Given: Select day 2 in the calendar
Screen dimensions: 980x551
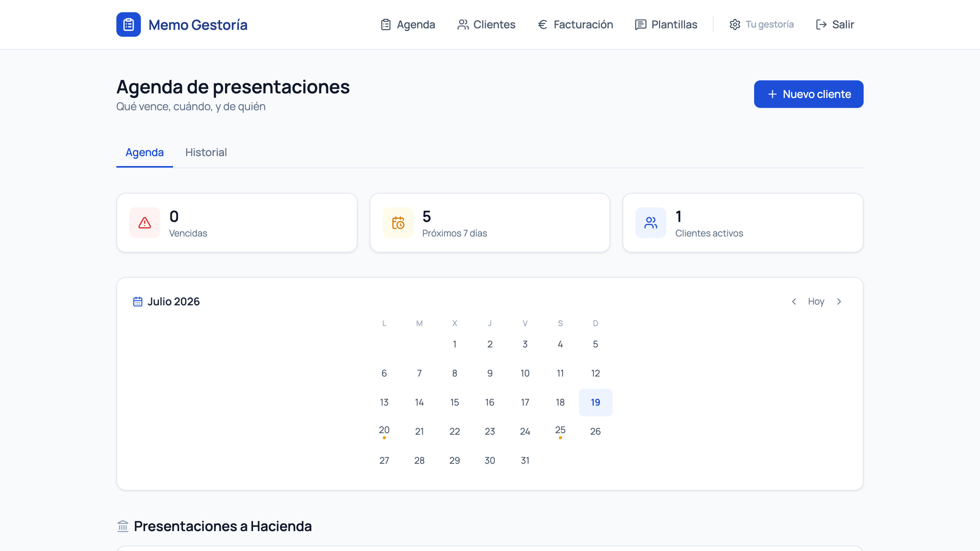Looking at the screenshot, I should click(490, 344).
